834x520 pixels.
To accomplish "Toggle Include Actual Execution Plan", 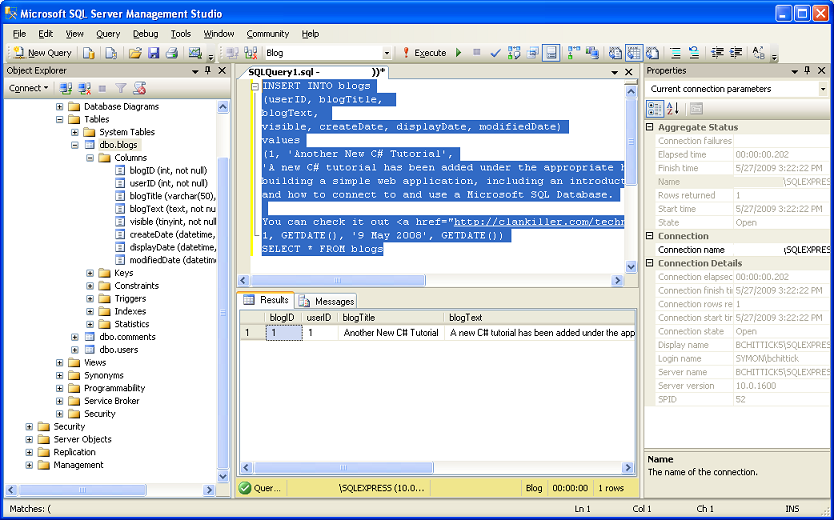I will coord(573,53).
